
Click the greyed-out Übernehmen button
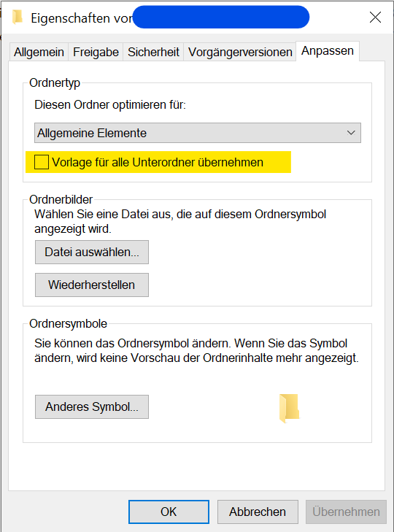click(x=346, y=512)
